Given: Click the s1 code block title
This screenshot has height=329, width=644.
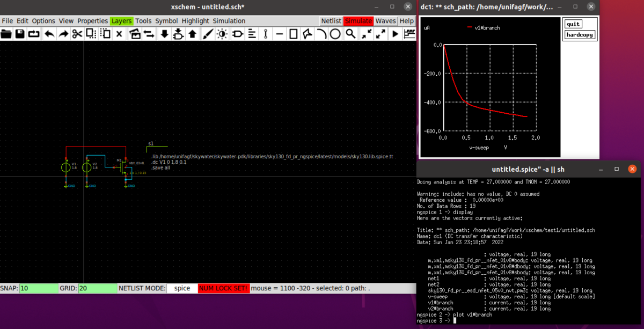Looking at the screenshot, I should 150,144.
